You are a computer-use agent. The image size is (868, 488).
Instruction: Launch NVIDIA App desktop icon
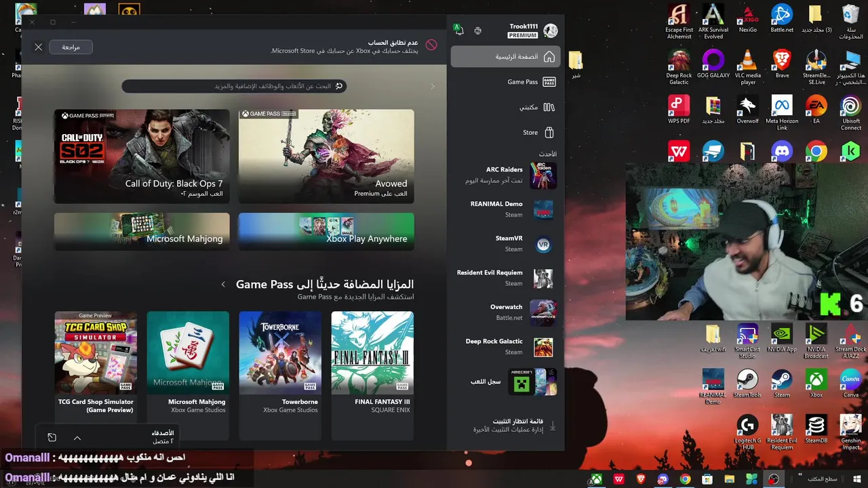pos(782,338)
